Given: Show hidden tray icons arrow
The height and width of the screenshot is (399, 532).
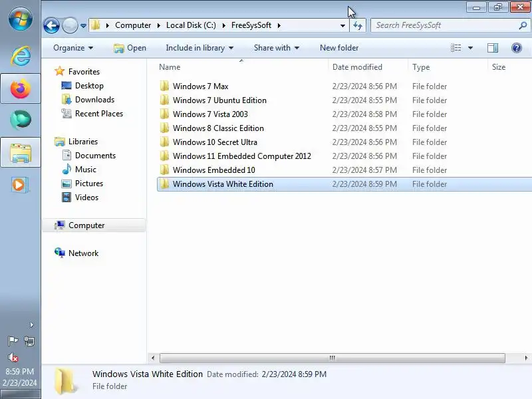Looking at the screenshot, I should coord(31,325).
